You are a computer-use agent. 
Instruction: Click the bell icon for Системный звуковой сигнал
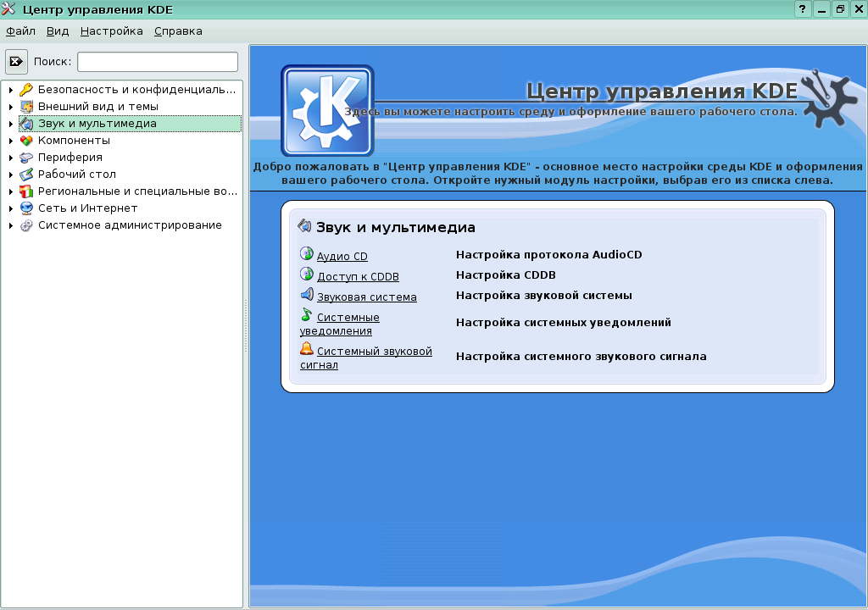307,350
